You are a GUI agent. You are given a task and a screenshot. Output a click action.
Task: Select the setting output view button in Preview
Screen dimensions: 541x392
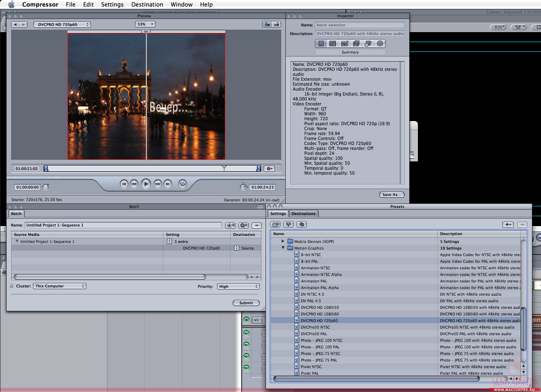[277, 24]
